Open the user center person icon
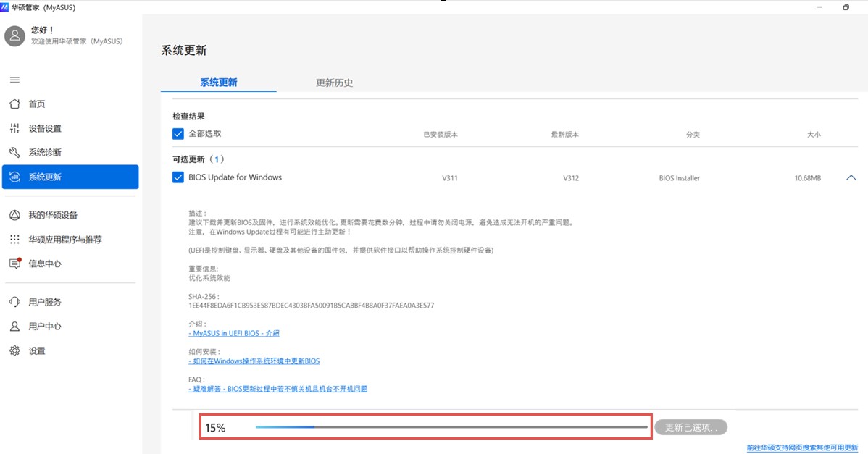This screenshot has width=868, height=454. [x=14, y=327]
